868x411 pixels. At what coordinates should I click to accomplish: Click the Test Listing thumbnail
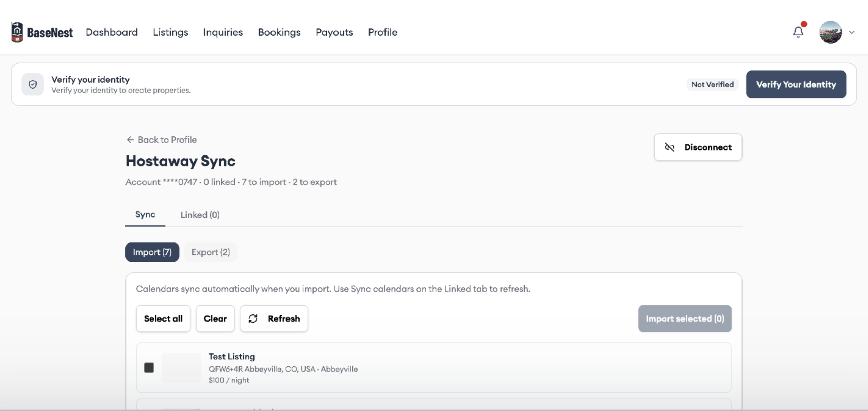(x=181, y=368)
